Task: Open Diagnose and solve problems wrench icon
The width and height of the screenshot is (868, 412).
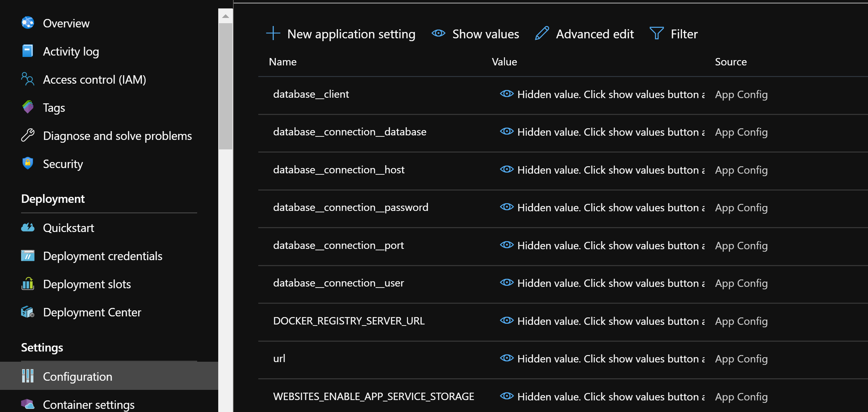Action: [28, 135]
